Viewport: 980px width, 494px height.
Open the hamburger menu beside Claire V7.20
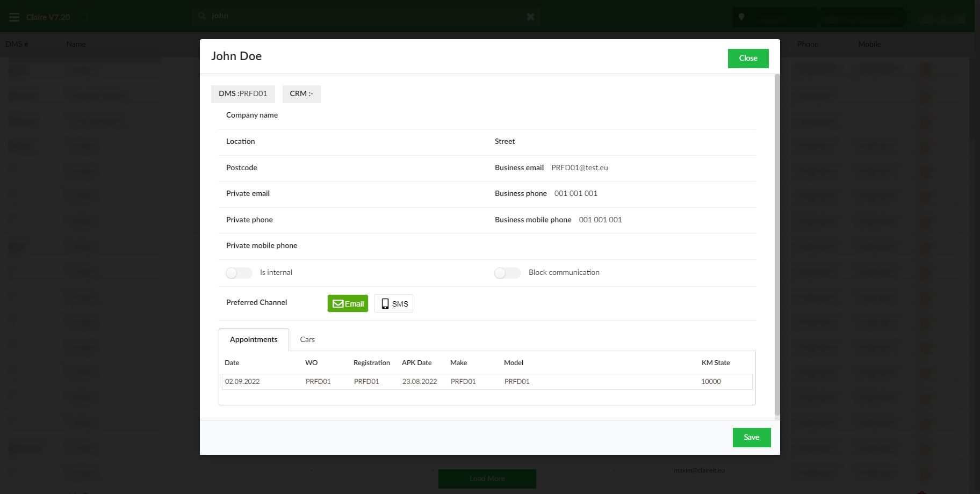15,17
